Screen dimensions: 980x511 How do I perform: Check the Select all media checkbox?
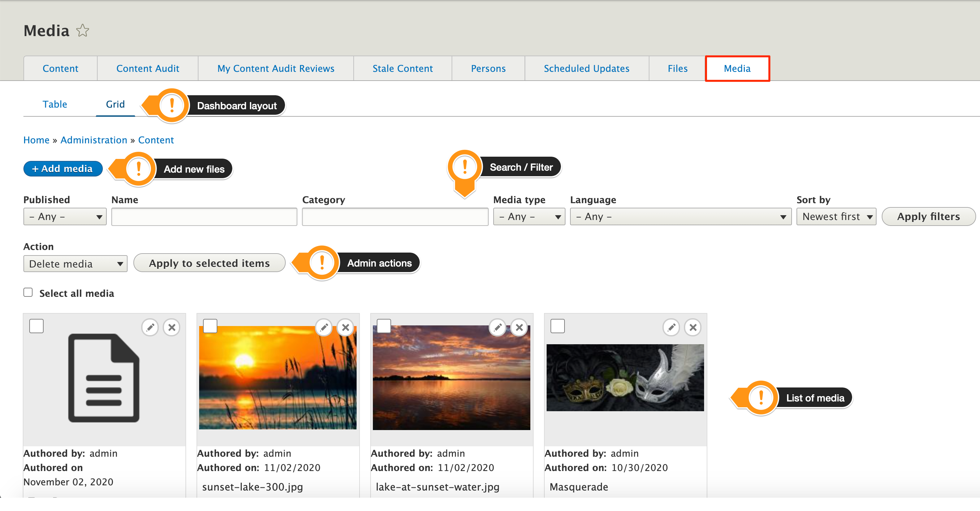click(28, 292)
